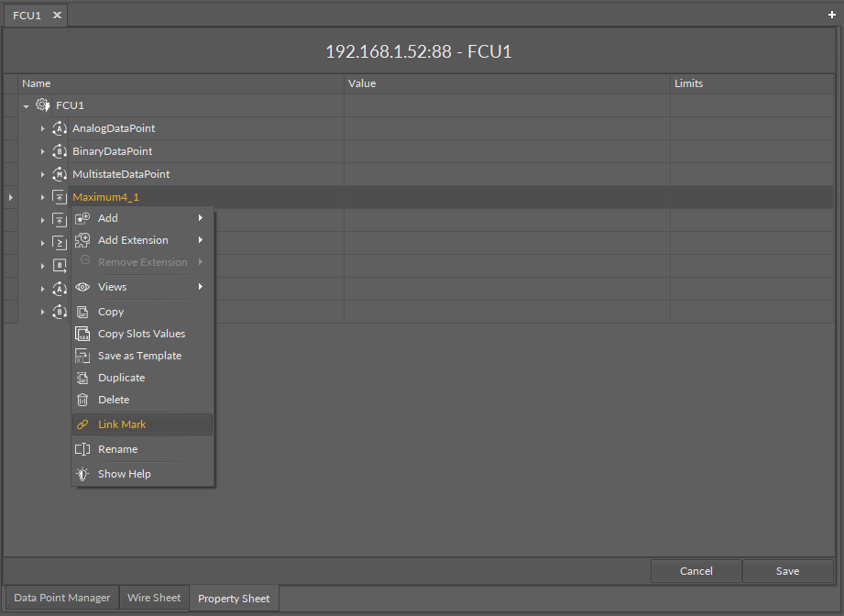
Task: Click the trash icon beside Delete
Action: (x=82, y=400)
